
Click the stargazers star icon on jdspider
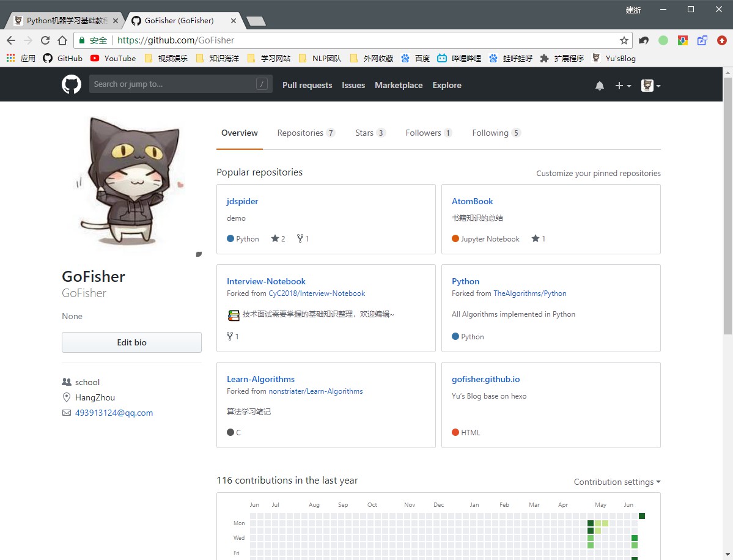pyautogui.click(x=275, y=238)
